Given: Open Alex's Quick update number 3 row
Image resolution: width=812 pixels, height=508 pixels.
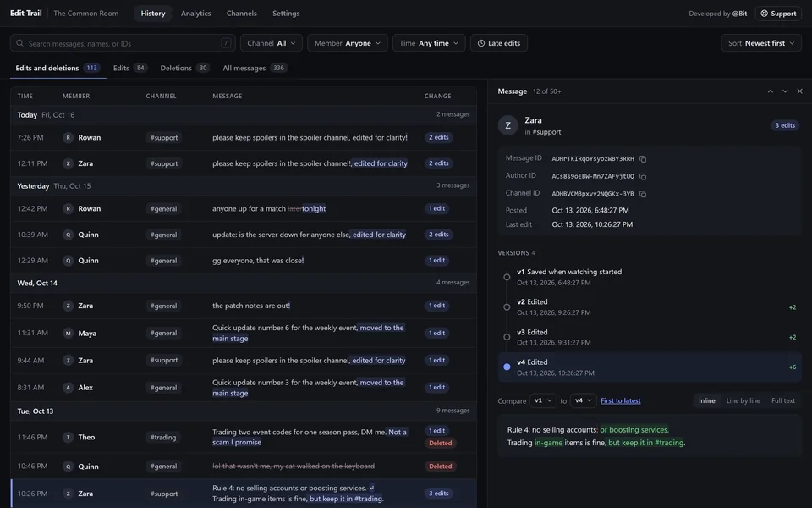Looking at the screenshot, I should coord(244,388).
